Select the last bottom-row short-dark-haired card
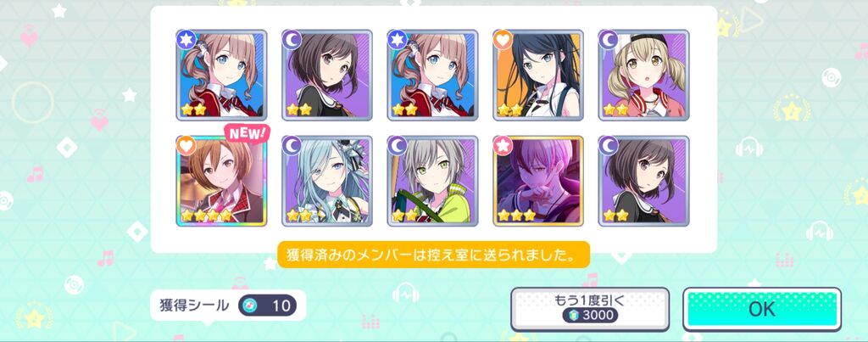Image resolution: width=868 pixels, height=342 pixels. pyautogui.click(x=644, y=182)
